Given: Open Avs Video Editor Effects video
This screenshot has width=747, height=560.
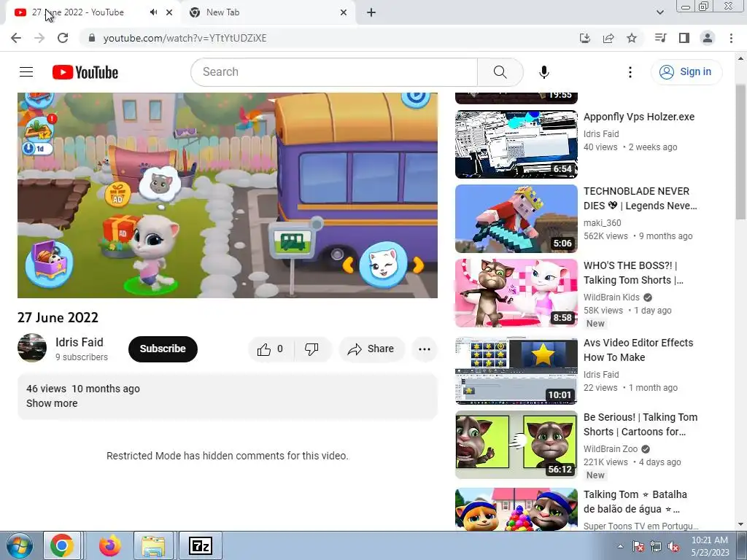Looking at the screenshot, I should click(516, 370).
